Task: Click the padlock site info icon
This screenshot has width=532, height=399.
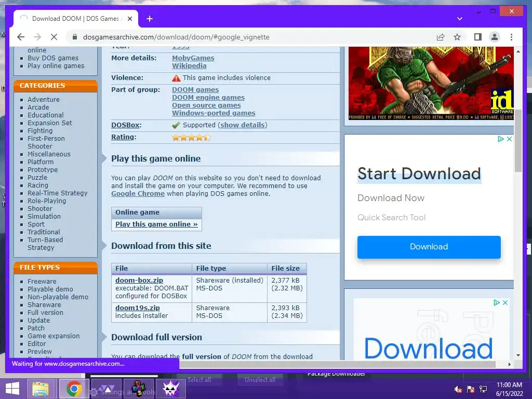Action: click(75, 37)
